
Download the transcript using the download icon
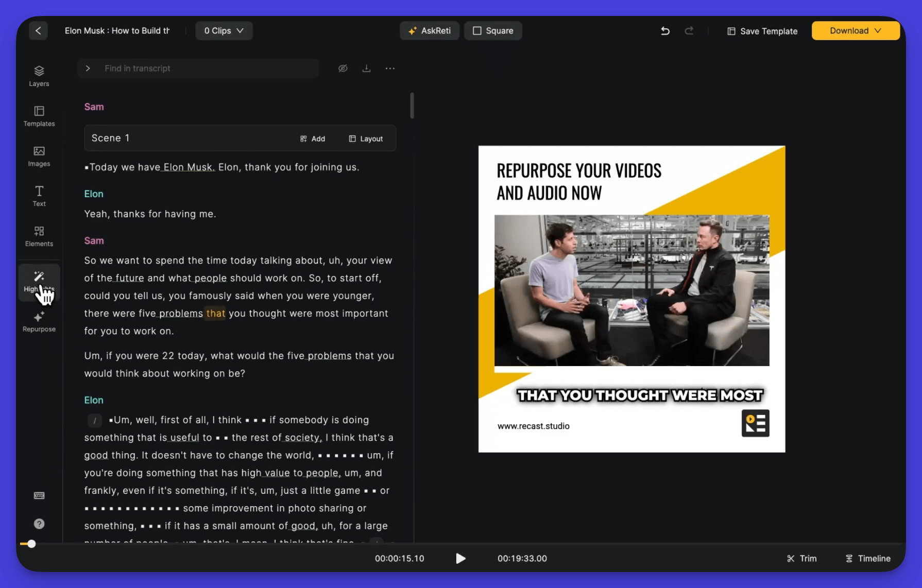[x=366, y=68]
